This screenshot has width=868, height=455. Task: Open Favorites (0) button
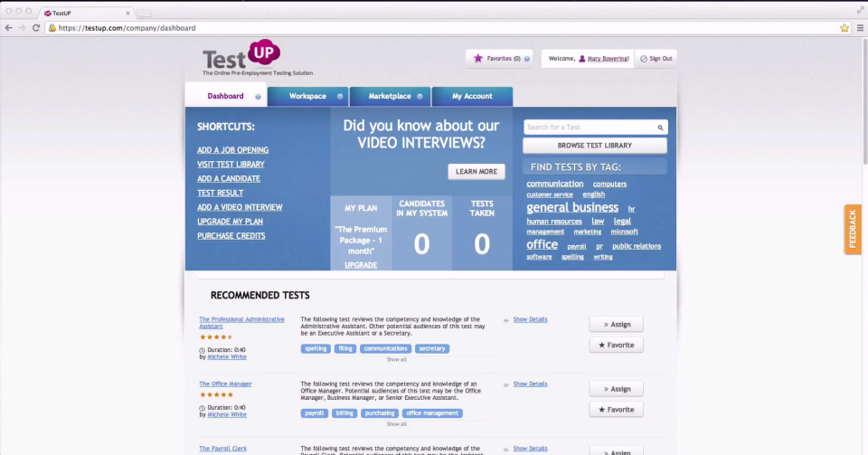[x=499, y=58]
